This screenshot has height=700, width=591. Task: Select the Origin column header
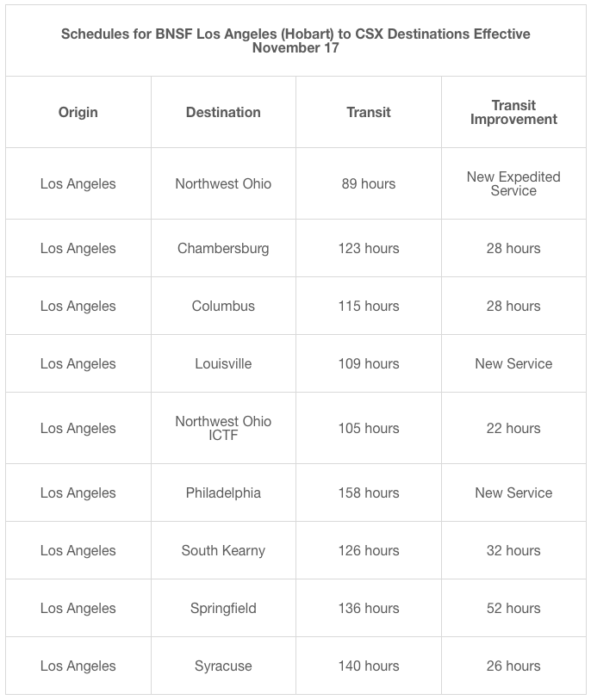(78, 112)
